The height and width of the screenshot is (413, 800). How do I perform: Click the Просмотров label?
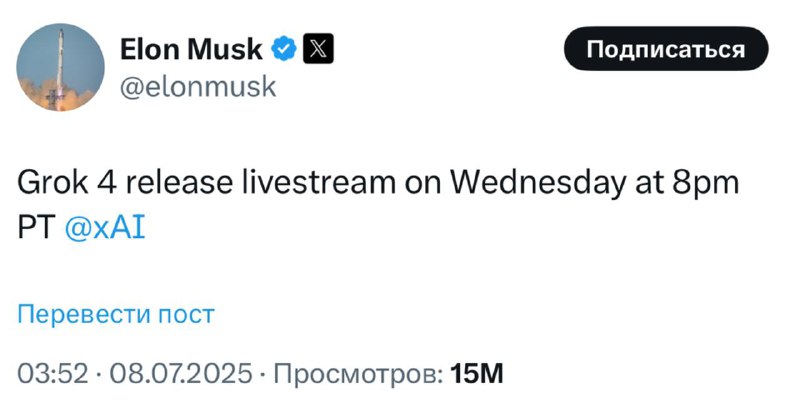(359, 373)
